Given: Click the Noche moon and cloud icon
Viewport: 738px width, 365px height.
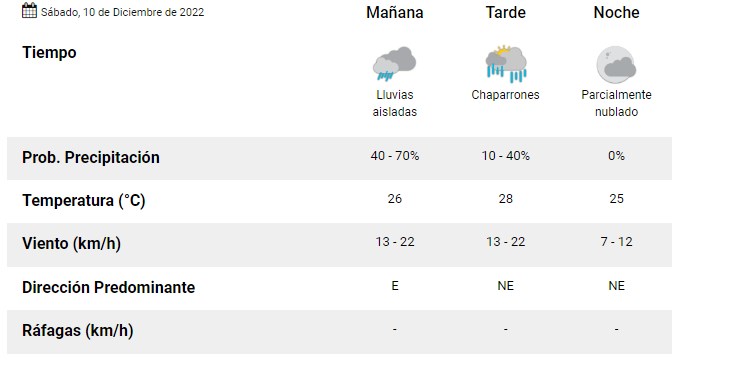Looking at the screenshot, I should 616,64.
